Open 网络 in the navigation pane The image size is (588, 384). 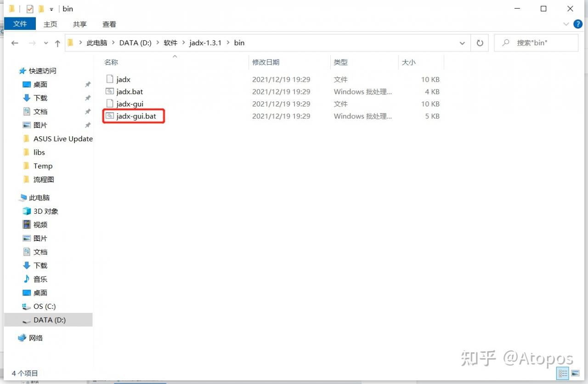[36, 338]
